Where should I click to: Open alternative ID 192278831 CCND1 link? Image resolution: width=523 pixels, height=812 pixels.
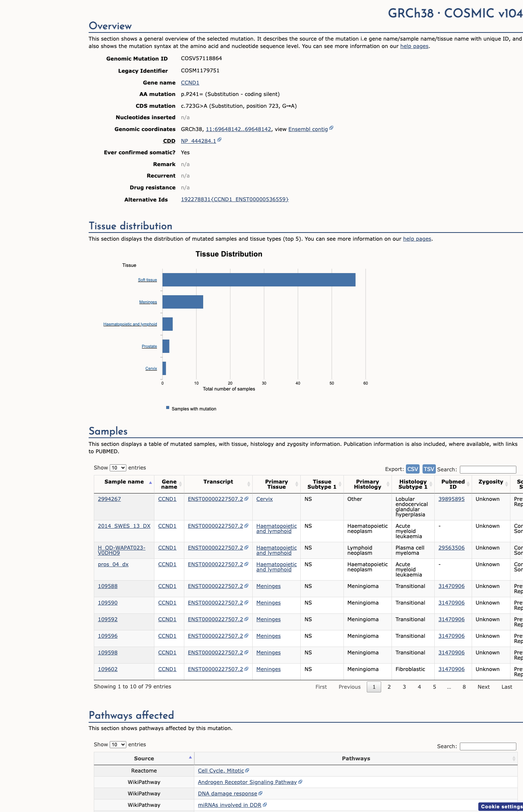point(235,199)
